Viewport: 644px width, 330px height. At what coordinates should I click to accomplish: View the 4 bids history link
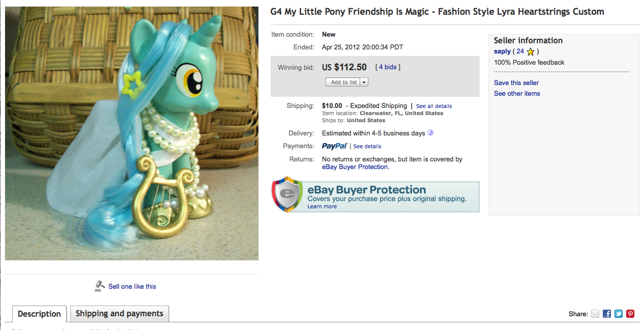[388, 67]
